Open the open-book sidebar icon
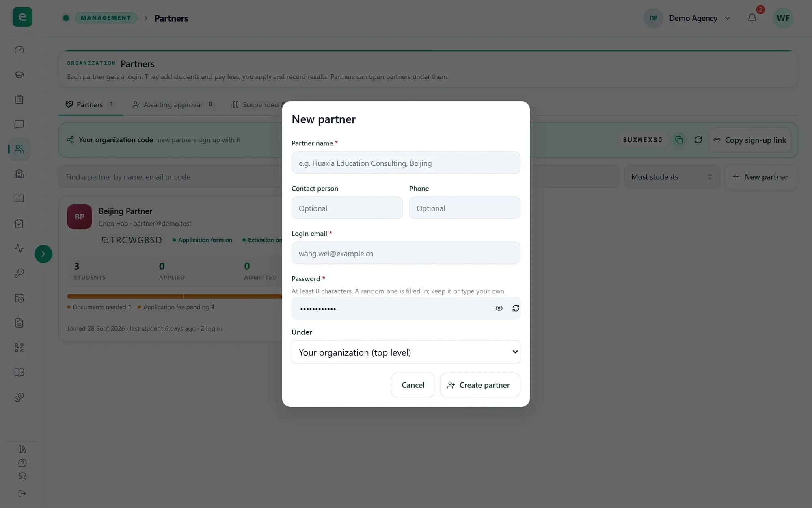The image size is (812, 508). (19, 199)
